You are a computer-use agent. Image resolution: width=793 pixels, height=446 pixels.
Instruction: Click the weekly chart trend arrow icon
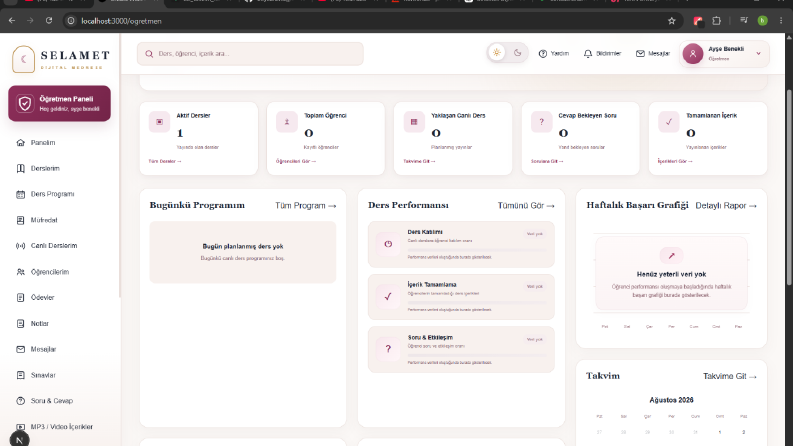(x=671, y=256)
